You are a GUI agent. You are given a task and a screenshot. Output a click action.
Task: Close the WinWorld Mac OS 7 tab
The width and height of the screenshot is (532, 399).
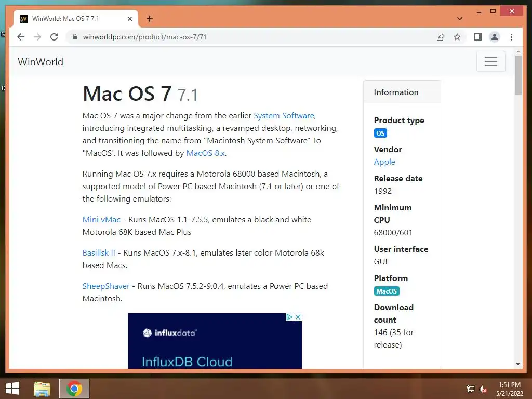129,19
